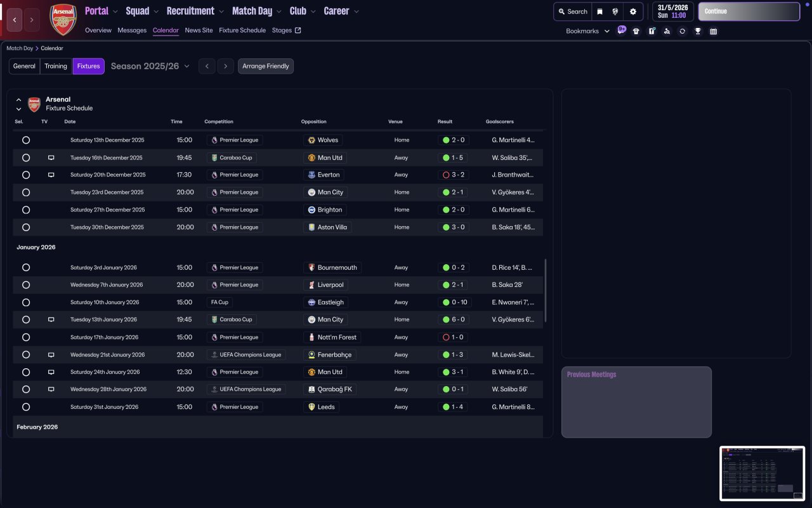Click the Search field

[x=572, y=11]
